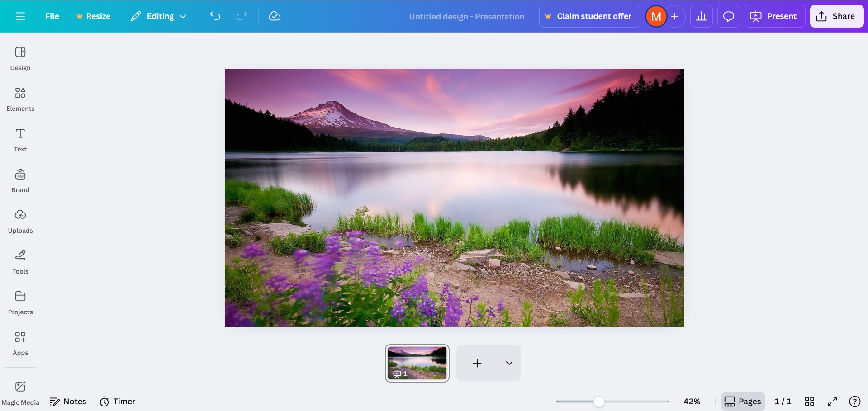Open the Projects side panel
This screenshot has height=411, width=868.
(x=20, y=303)
